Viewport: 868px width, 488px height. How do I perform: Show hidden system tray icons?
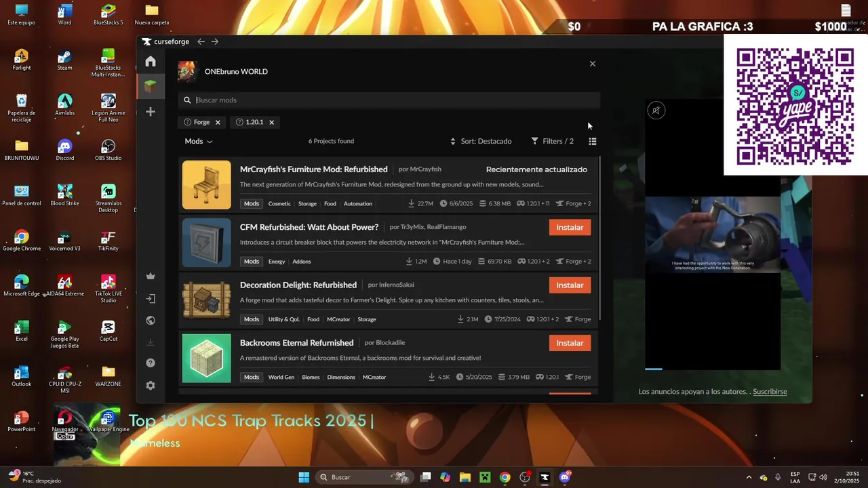coord(749,477)
